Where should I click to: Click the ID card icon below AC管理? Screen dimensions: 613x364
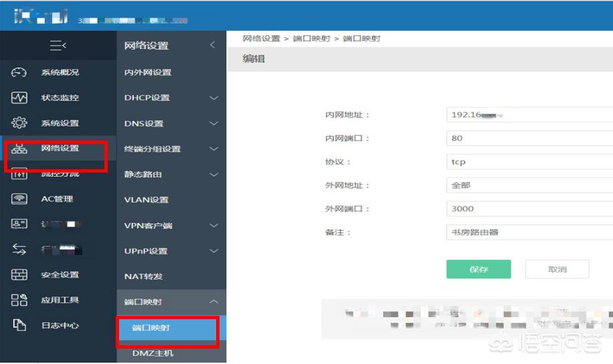[x=19, y=224]
